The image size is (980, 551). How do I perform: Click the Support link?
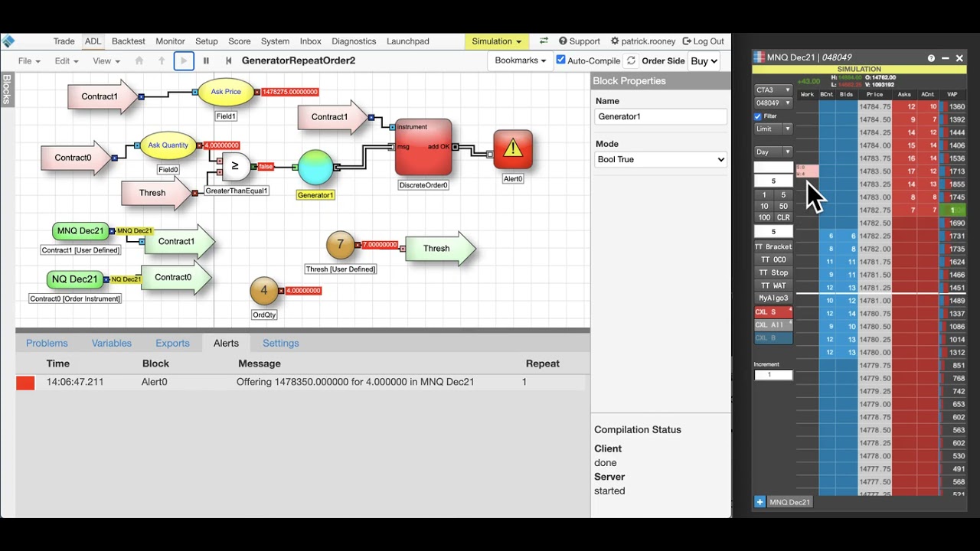tap(580, 41)
